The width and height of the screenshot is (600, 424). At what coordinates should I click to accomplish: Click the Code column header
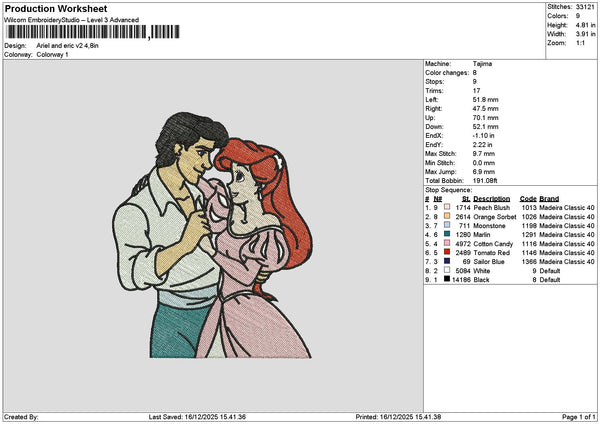point(528,199)
